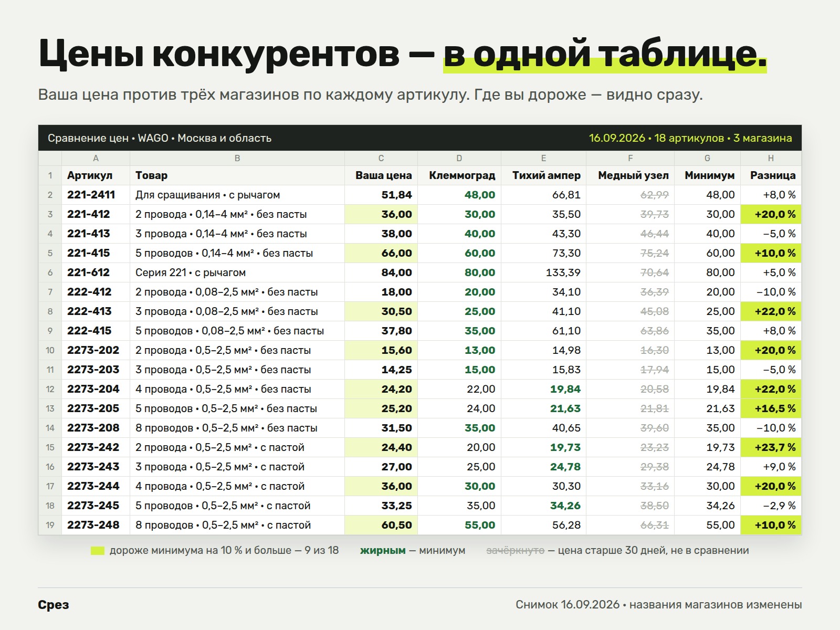Select the "жирным" legend label
840x630 pixels.
click(x=383, y=551)
